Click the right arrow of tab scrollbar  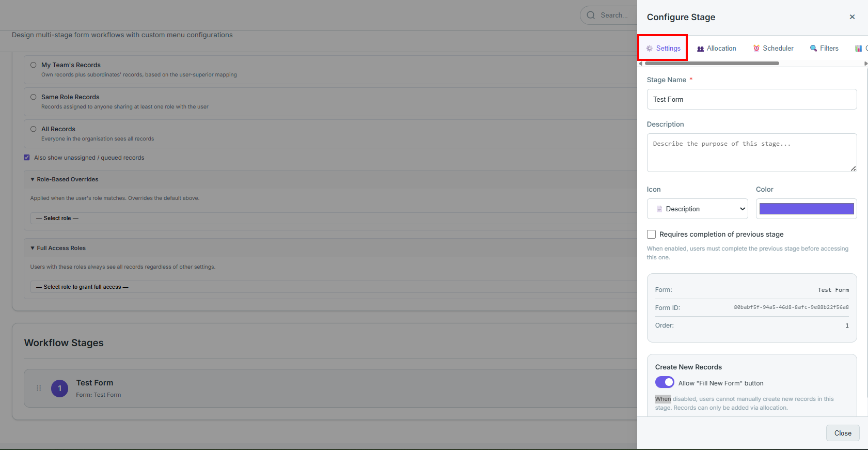(x=865, y=63)
